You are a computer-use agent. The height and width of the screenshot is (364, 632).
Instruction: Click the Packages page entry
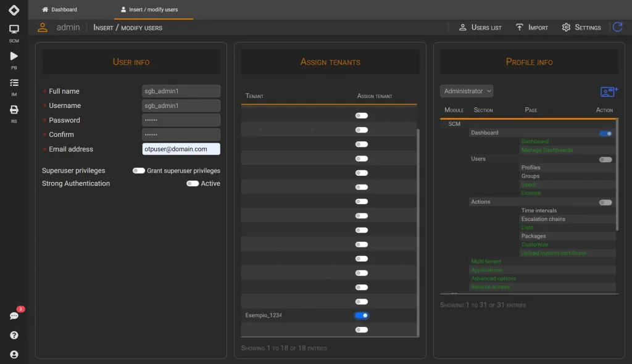(x=533, y=236)
